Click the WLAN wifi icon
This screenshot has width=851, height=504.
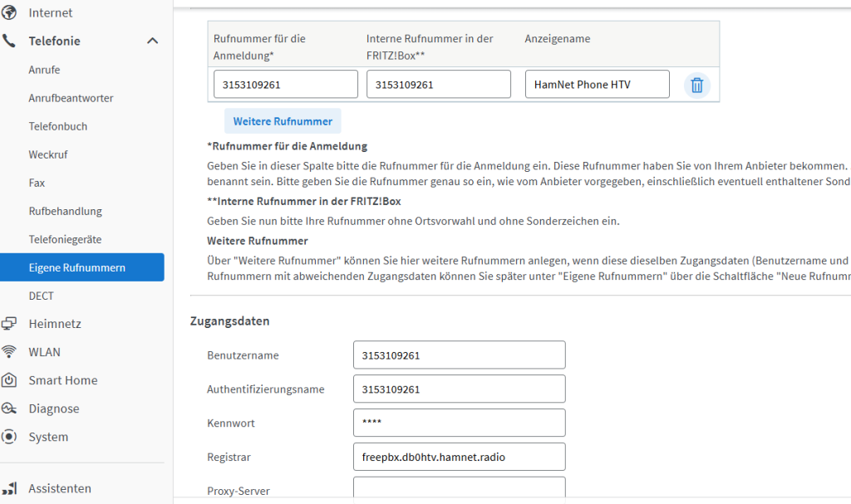(x=10, y=352)
